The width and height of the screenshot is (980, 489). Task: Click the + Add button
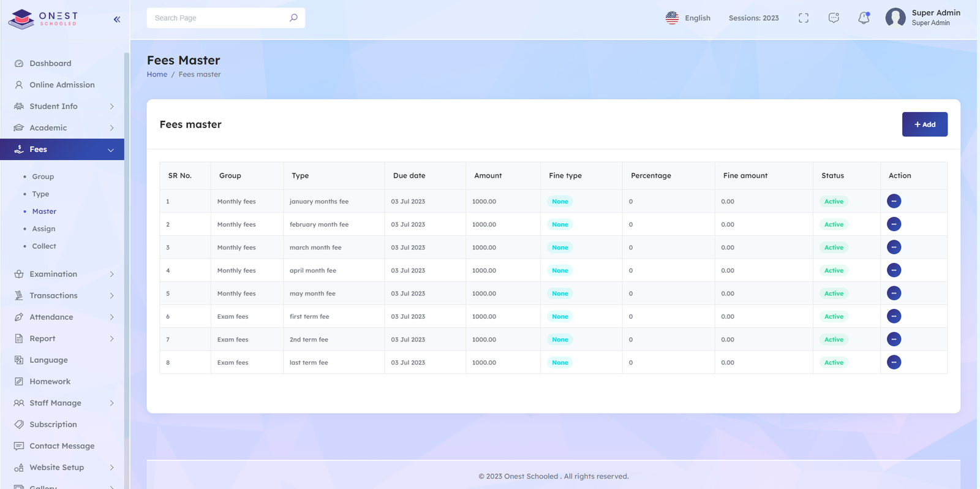click(x=924, y=124)
